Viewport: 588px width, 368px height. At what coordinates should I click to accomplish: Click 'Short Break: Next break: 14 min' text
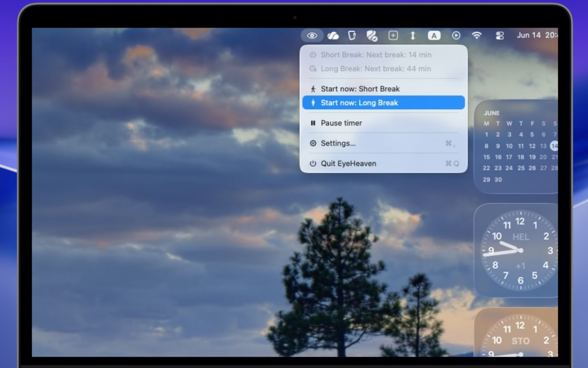point(376,55)
